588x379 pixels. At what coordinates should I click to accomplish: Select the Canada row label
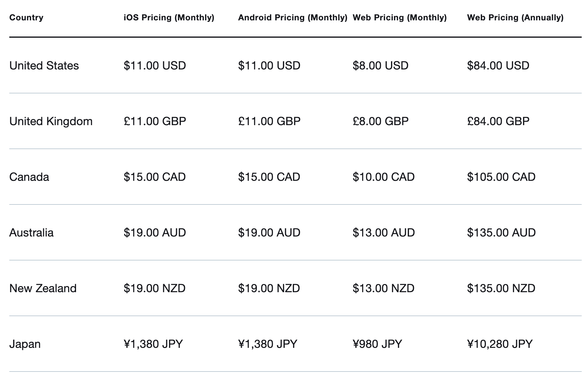pos(29,177)
